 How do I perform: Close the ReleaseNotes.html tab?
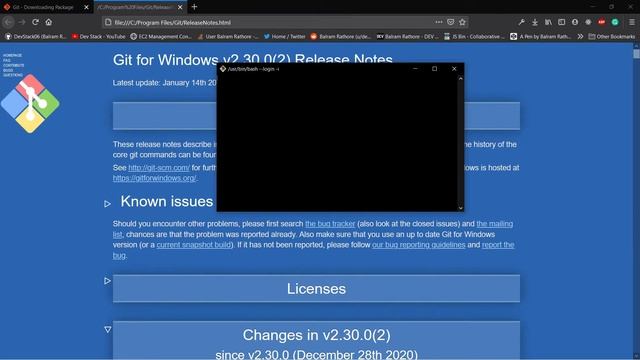pos(180,7)
